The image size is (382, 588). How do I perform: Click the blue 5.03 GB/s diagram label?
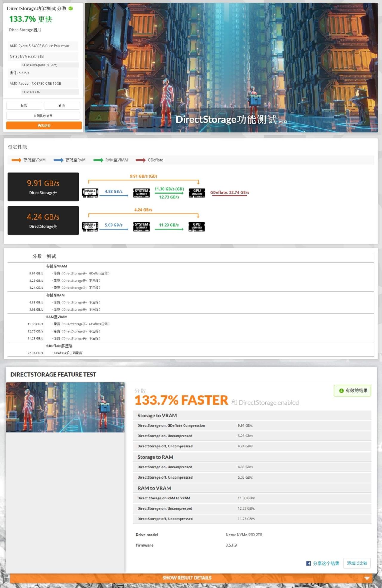pos(114,225)
